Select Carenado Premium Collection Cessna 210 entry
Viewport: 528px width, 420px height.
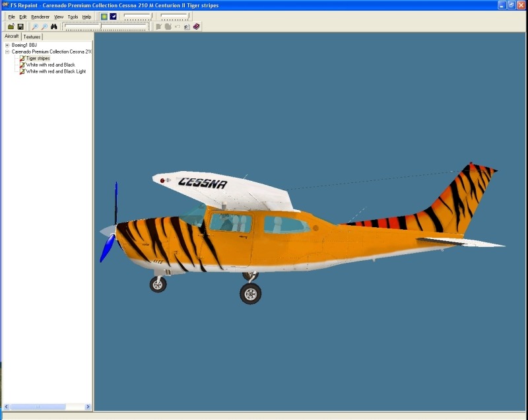[51, 52]
